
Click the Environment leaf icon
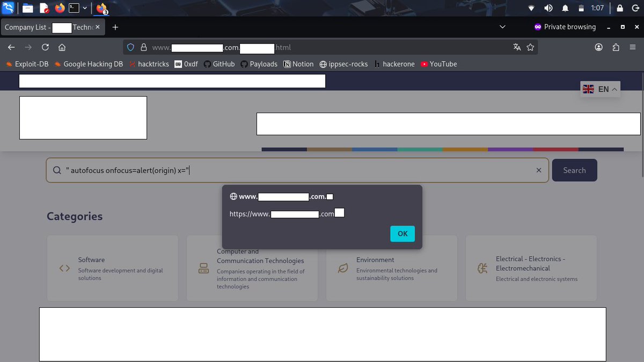(343, 268)
